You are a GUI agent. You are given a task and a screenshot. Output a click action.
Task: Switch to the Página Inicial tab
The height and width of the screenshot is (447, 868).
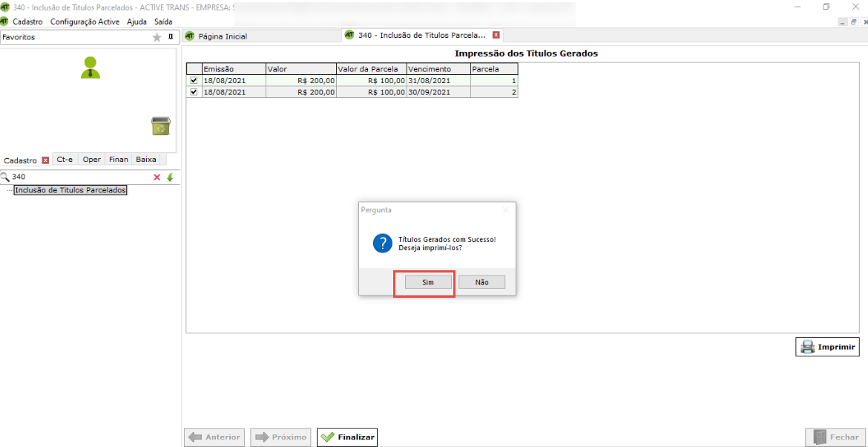click(x=223, y=36)
